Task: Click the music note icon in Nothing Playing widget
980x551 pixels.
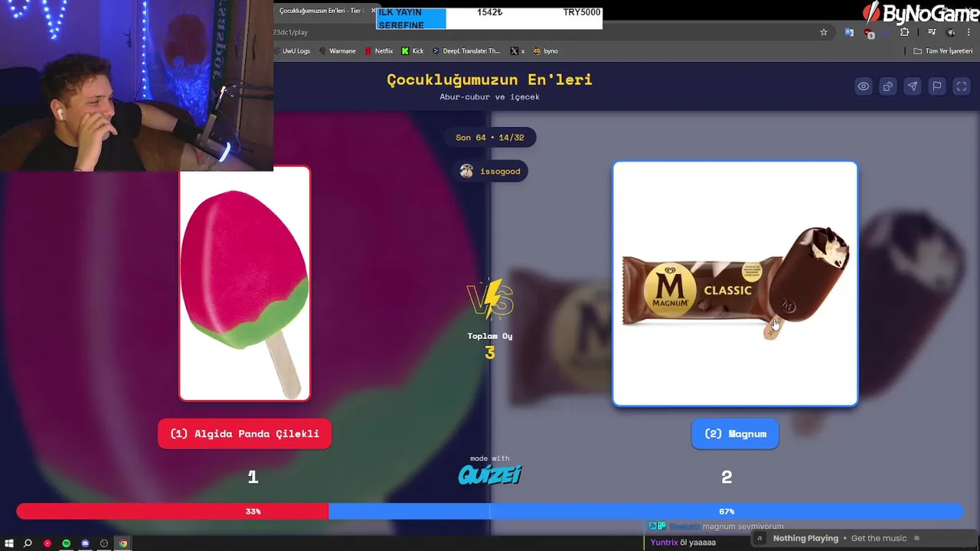Action: [759, 539]
